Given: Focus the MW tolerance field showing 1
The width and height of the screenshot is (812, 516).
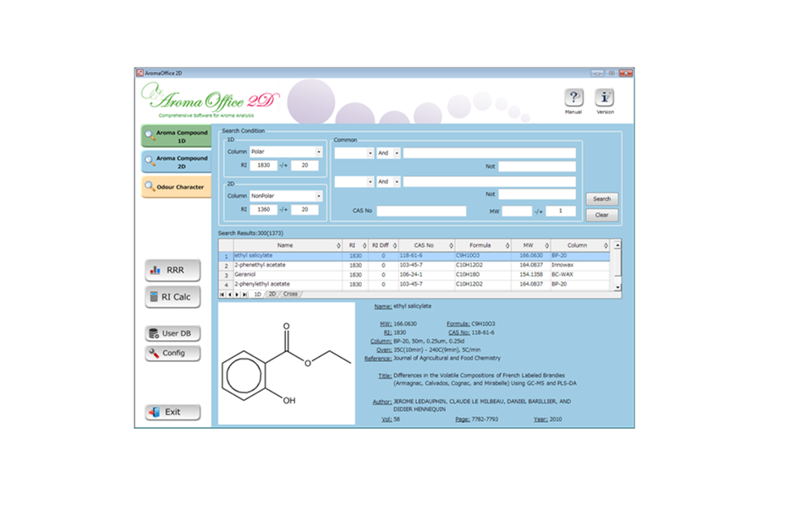Looking at the screenshot, I should pos(560,211).
